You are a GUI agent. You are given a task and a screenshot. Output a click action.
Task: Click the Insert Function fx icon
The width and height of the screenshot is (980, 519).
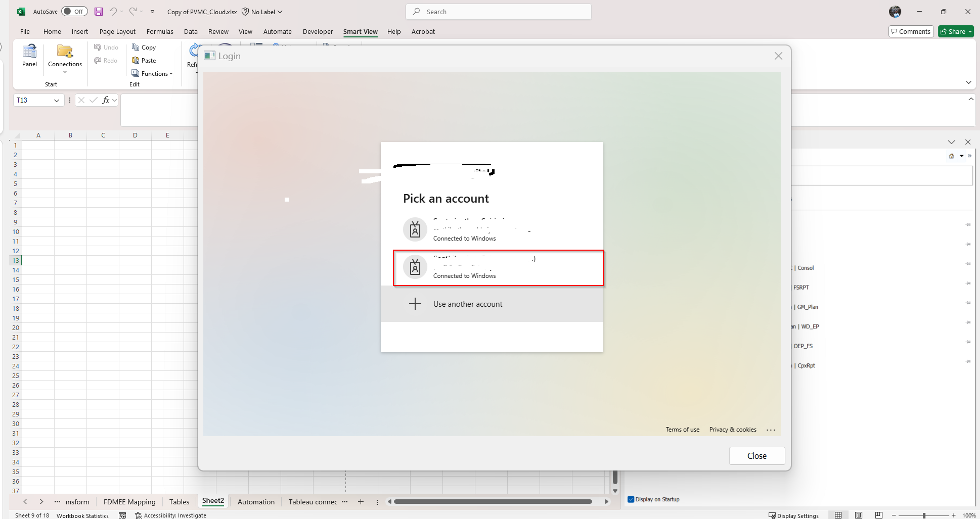pyautogui.click(x=106, y=100)
